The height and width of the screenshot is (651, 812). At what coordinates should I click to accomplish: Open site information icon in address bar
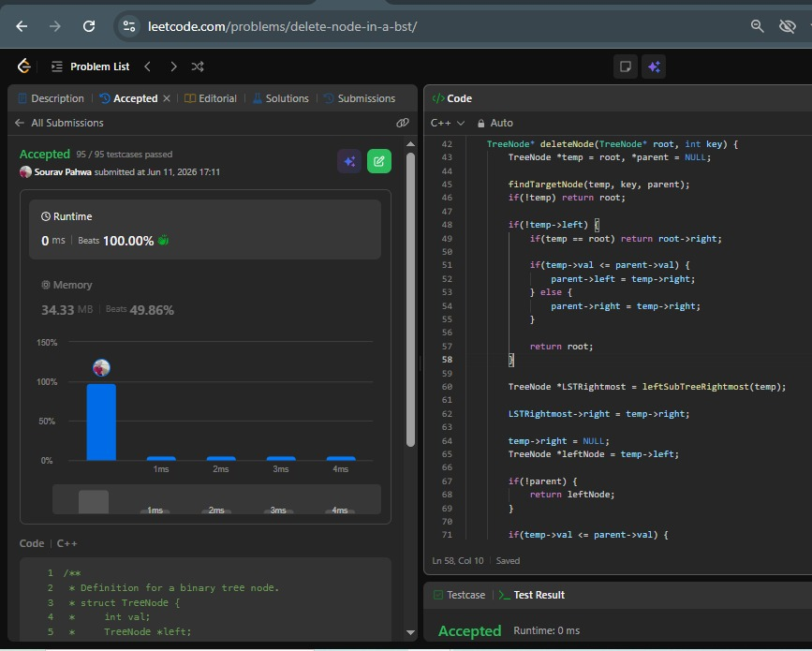[x=129, y=26]
